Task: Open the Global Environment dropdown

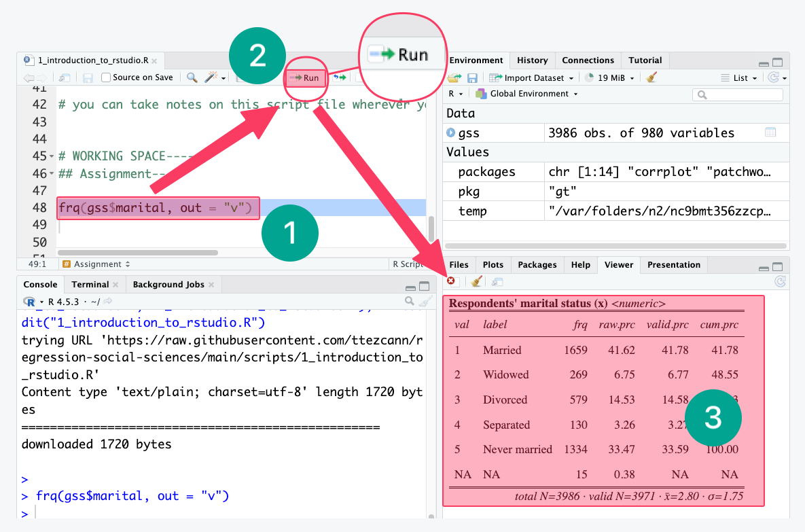Action: click(526, 94)
